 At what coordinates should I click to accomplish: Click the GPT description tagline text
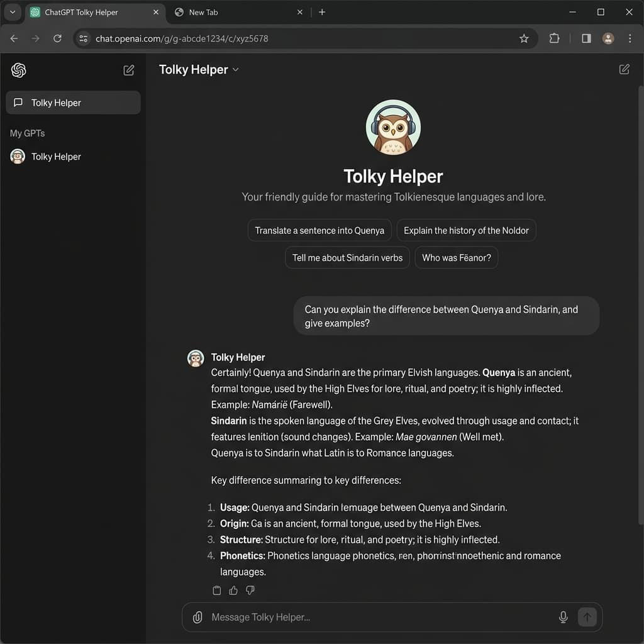tap(394, 197)
